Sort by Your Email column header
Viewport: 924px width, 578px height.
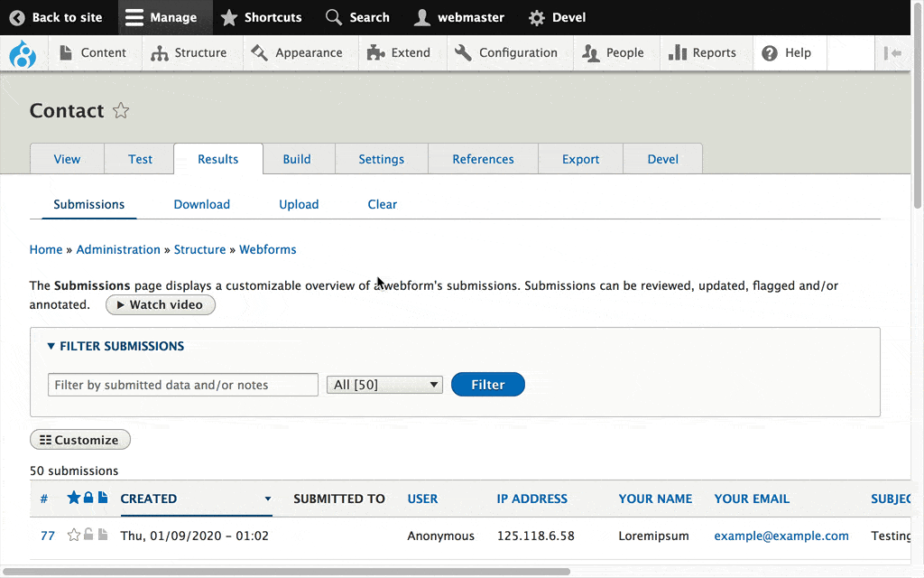point(752,499)
